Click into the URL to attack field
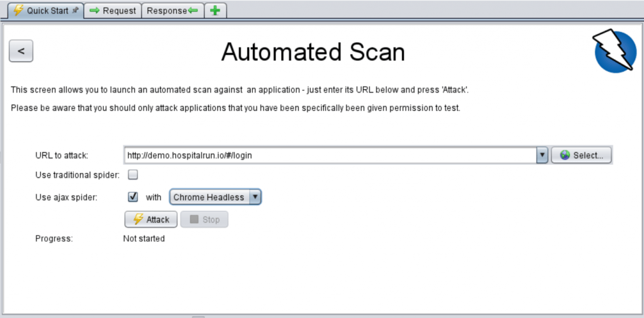This screenshot has width=644, height=318. [330, 155]
